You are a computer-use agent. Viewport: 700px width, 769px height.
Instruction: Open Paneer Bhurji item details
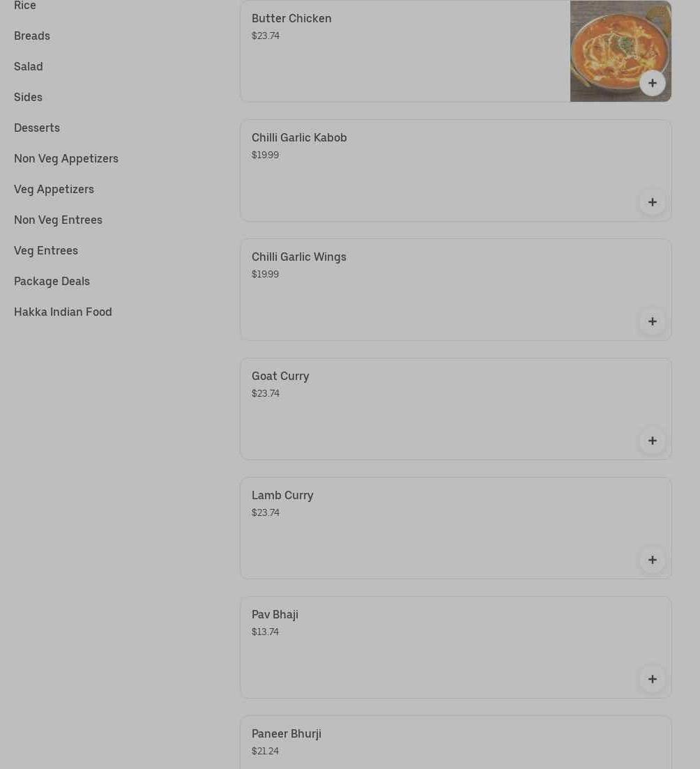click(x=455, y=742)
